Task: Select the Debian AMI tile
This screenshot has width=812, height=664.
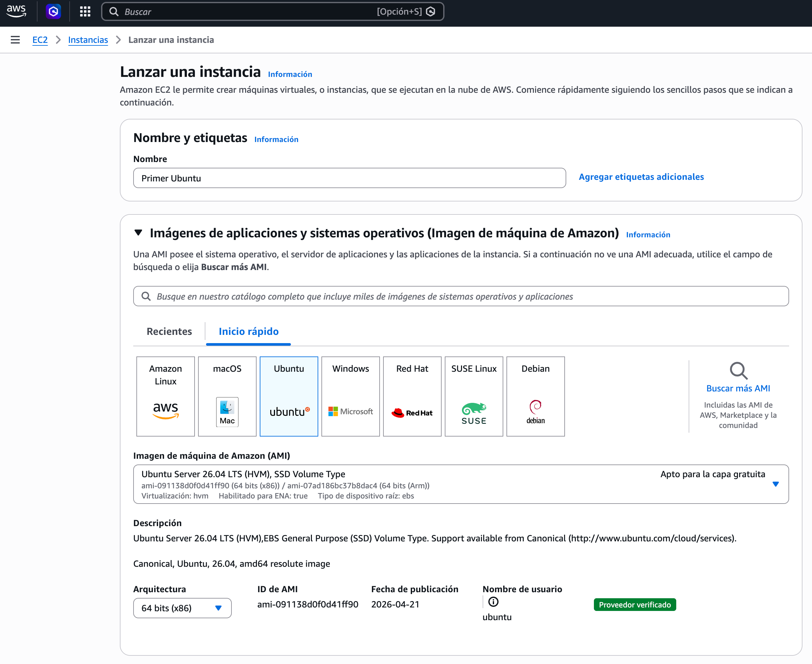Action: tap(535, 396)
